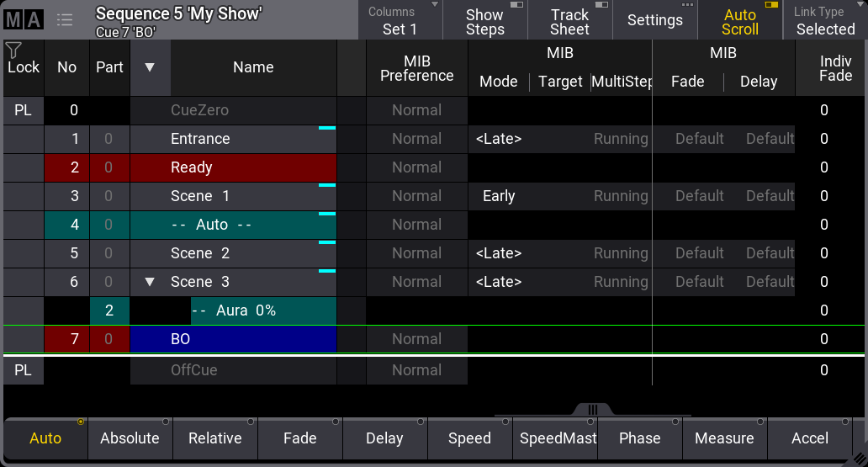
Task: Click the grip handle above the Speed tab
Action: pyautogui.click(x=592, y=410)
